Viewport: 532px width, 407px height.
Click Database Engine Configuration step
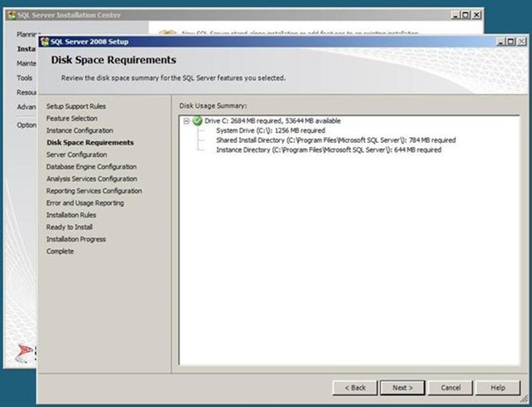click(91, 167)
